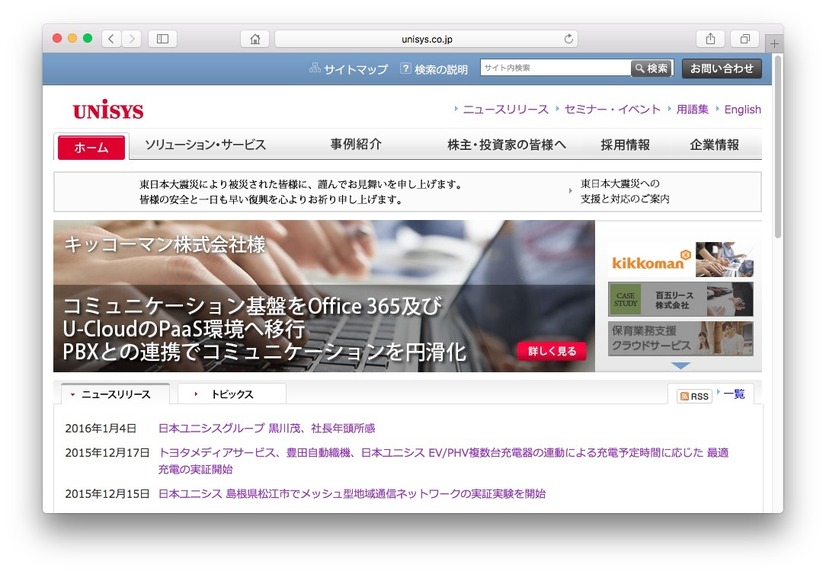Toggle the Safari sidebar button
Viewport: 826px width, 574px height.
point(163,38)
